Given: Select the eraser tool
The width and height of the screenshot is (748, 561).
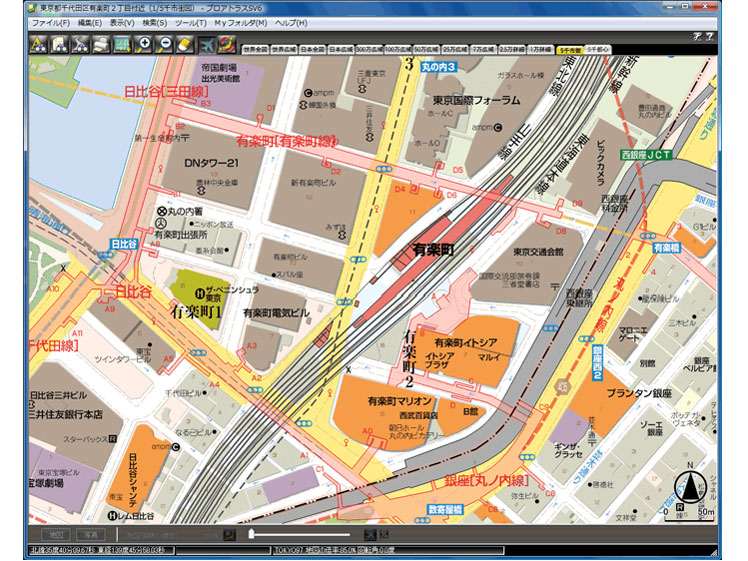Looking at the screenshot, I should 185,44.
